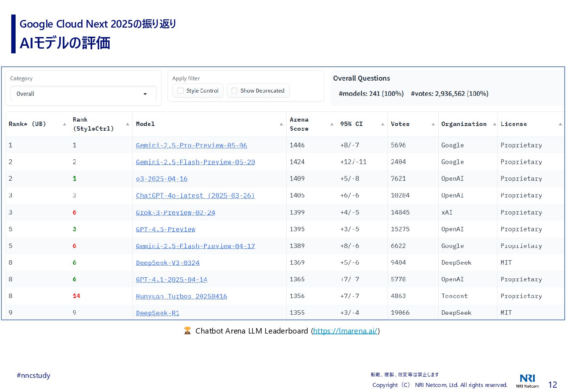
Task: Select Arena Score value 1369
Action: pyautogui.click(x=297, y=262)
